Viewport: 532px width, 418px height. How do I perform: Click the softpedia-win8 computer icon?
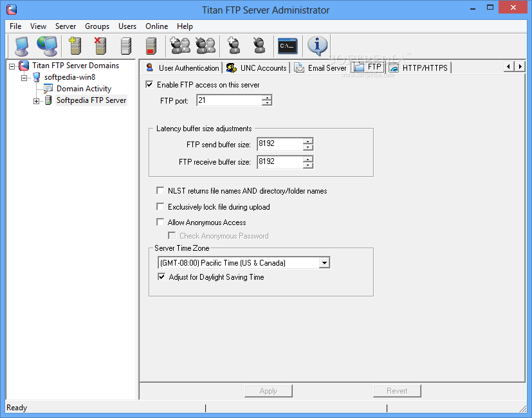(36, 77)
